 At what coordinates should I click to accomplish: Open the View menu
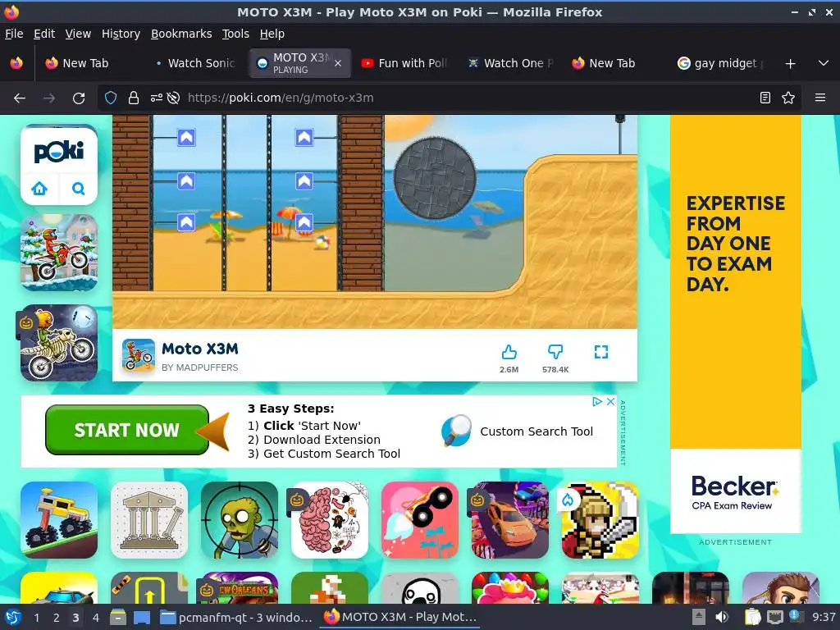coord(78,34)
